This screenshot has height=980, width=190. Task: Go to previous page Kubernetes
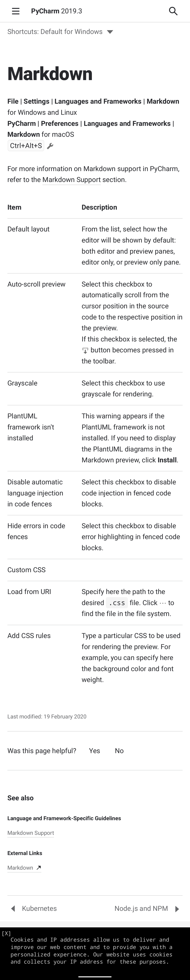point(39,909)
